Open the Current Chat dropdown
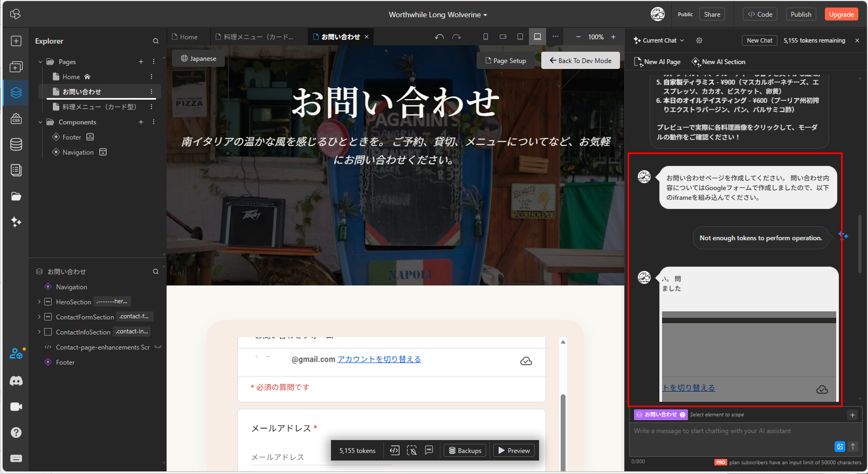Screen dimensions: 868x474 click(x=659, y=40)
